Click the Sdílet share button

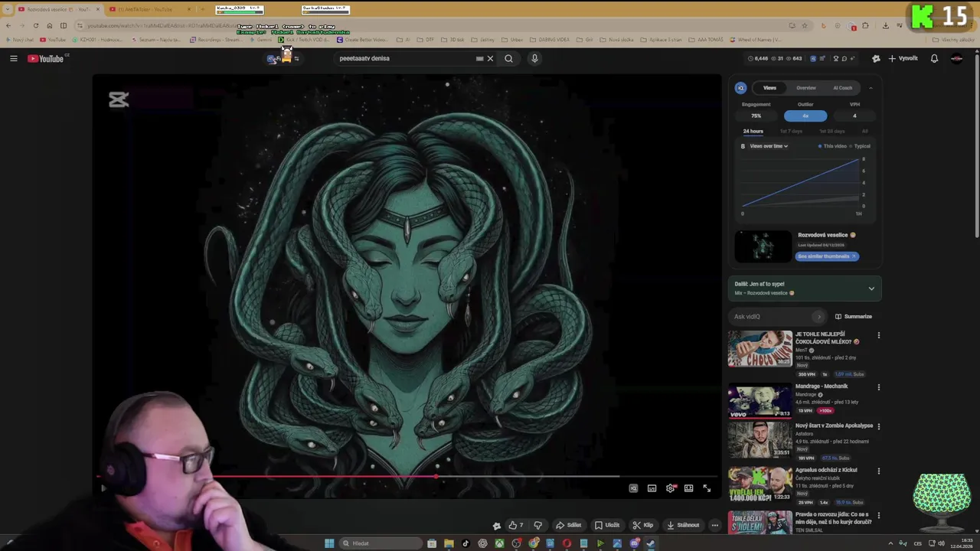tap(568, 525)
